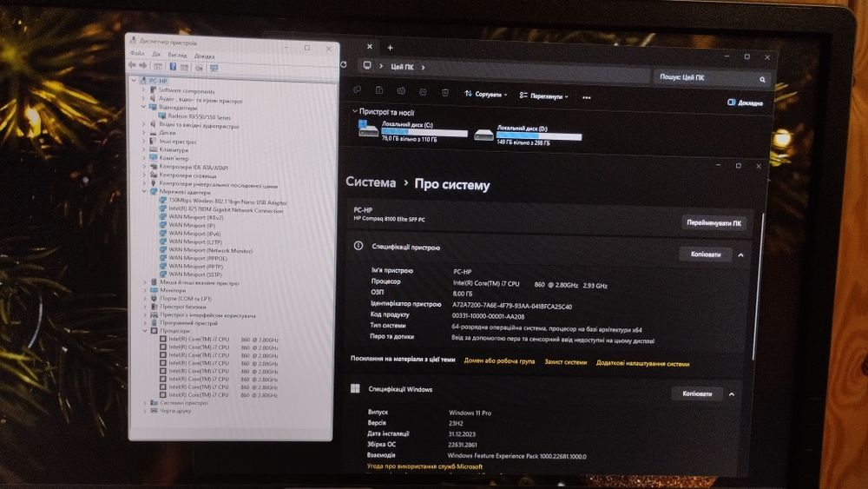Image resolution: width=868 pixels, height=489 pixels.
Task: Click the Windows logo beside Специфікації Windows
Action: (355, 388)
